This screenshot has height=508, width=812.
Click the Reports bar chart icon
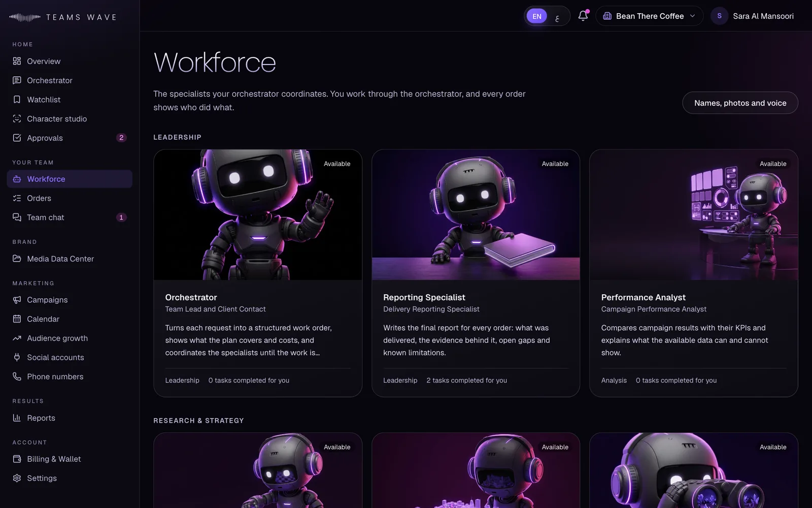pyautogui.click(x=17, y=418)
